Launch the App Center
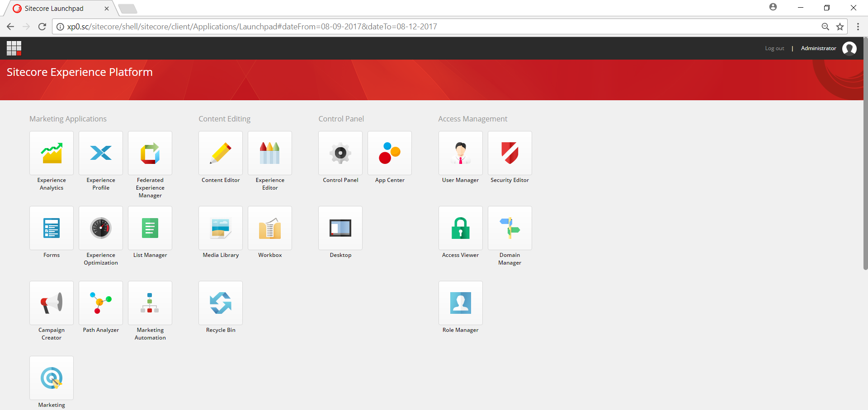The image size is (868, 410). 390,153
